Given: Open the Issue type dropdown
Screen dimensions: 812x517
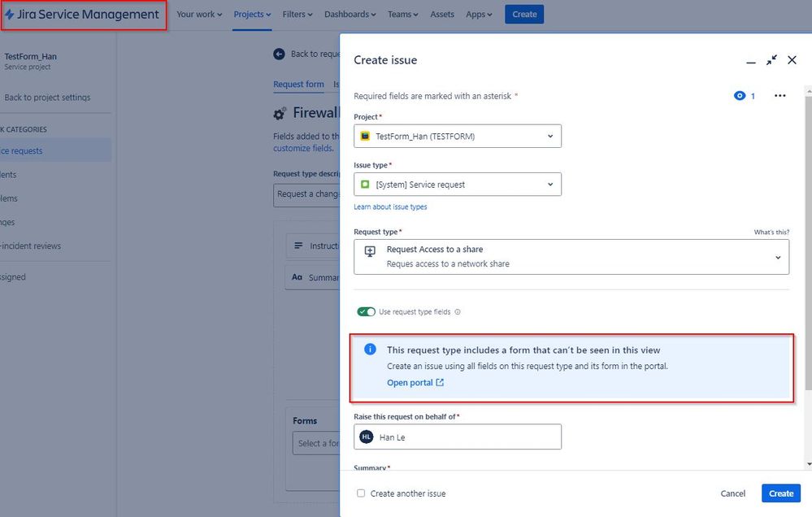Looking at the screenshot, I should [458, 185].
